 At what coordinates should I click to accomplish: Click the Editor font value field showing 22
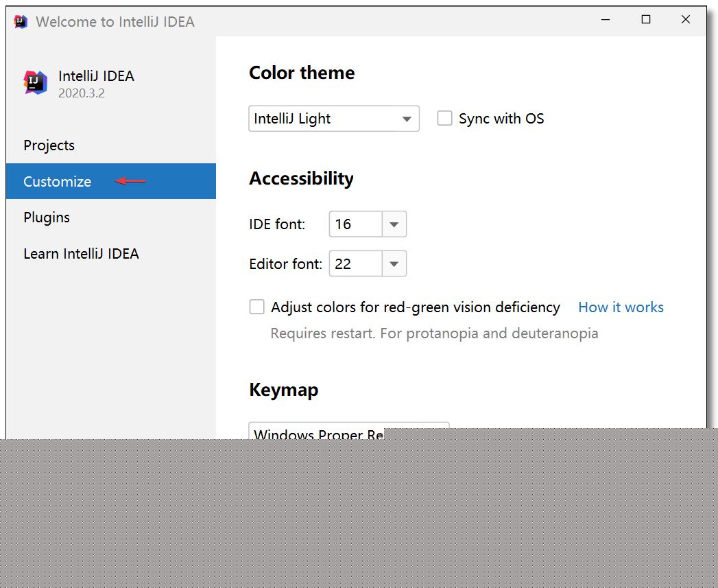(355, 264)
